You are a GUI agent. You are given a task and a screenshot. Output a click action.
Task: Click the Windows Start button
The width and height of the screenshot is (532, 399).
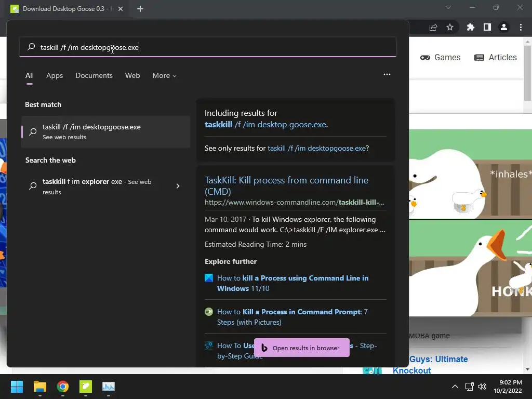click(x=17, y=387)
